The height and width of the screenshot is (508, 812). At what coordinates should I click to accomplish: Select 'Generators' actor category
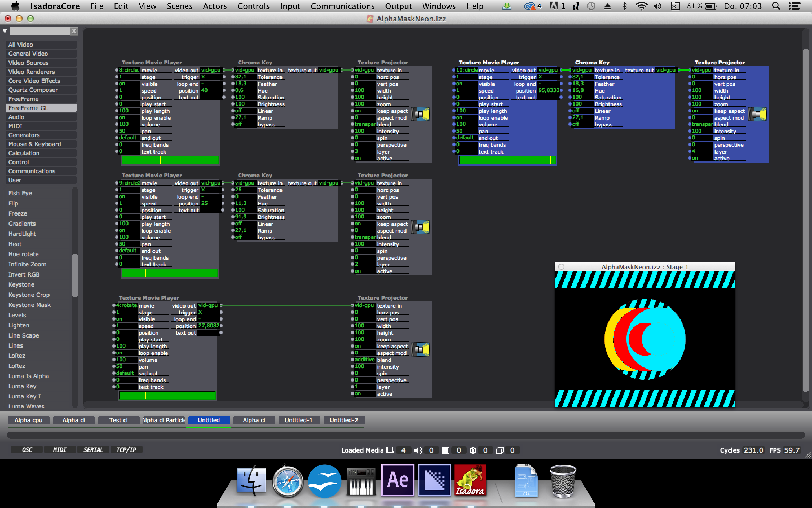coord(41,135)
